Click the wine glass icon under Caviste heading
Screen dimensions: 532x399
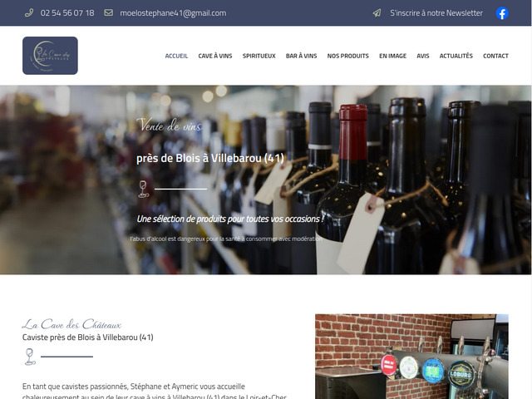[x=30, y=357]
